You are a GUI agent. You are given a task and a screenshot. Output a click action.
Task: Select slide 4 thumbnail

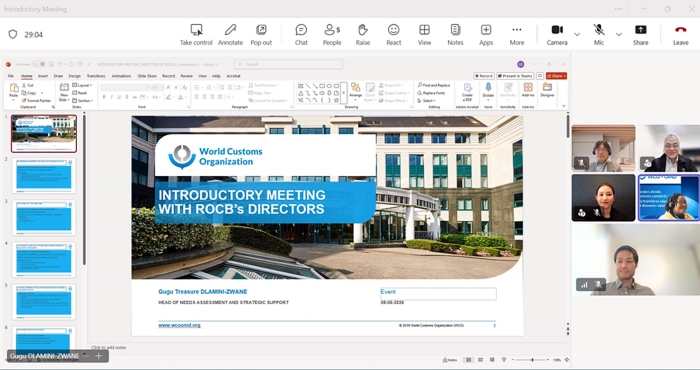(x=44, y=260)
